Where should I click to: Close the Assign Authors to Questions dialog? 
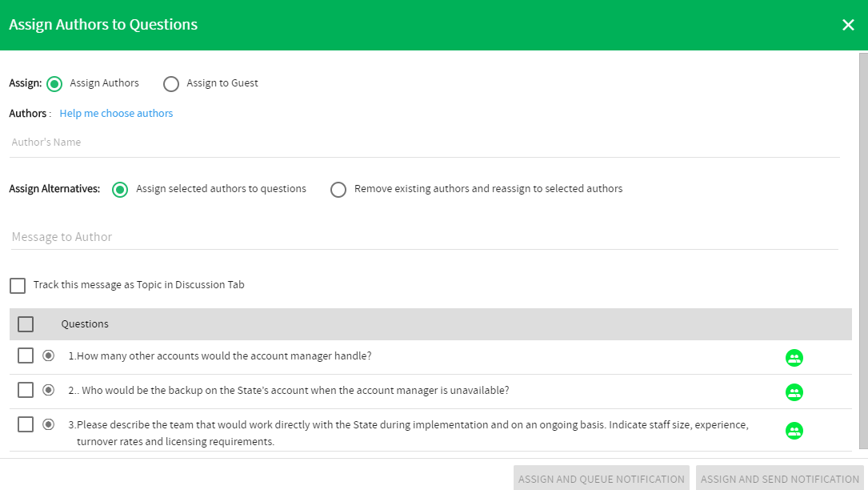click(x=847, y=25)
